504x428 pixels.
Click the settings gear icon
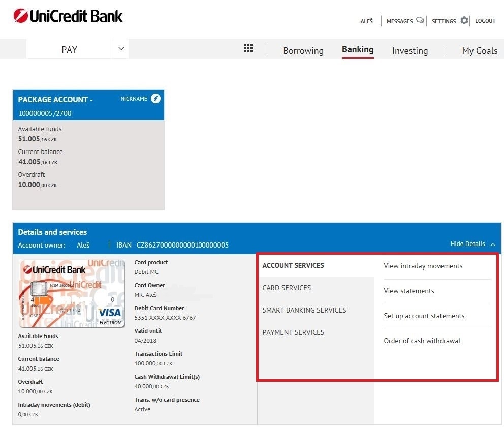[464, 20]
